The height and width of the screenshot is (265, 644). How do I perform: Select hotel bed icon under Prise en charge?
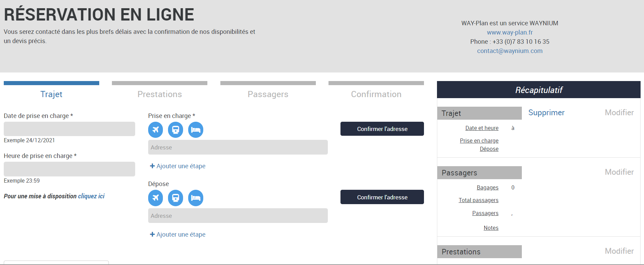(196, 130)
